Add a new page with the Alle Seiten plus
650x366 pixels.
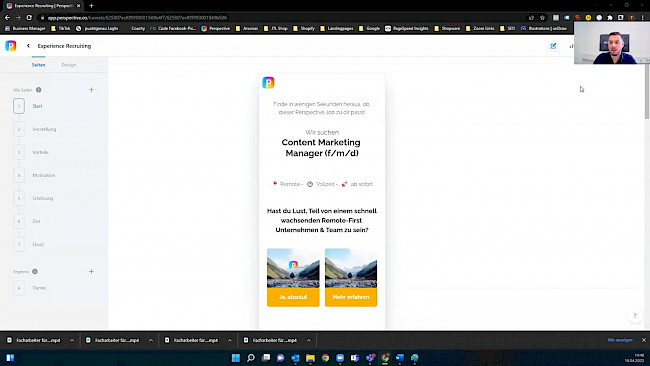pos(91,90)
